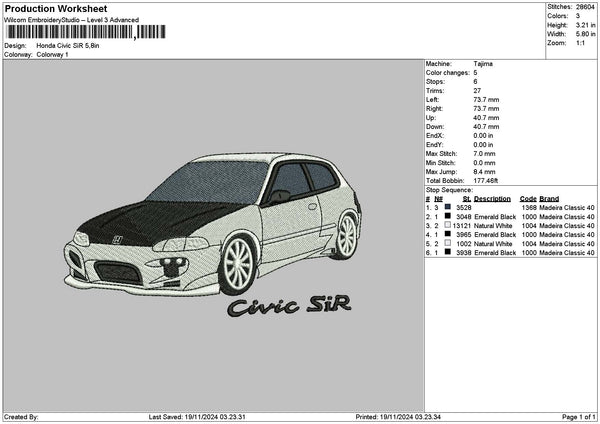The width and height of the screenshot is (600, 424).
Task: Select 'Last Saved: 19/11/2024 03.23.31' in footer
Action: tap(197, 417)
